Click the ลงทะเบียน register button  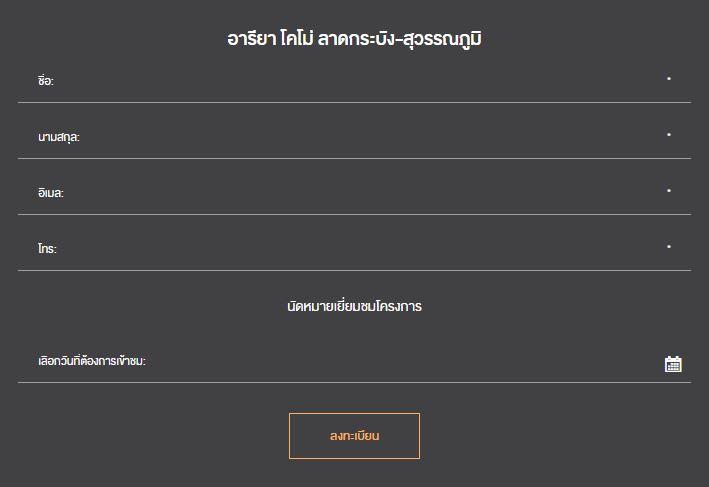pos(354,436)
